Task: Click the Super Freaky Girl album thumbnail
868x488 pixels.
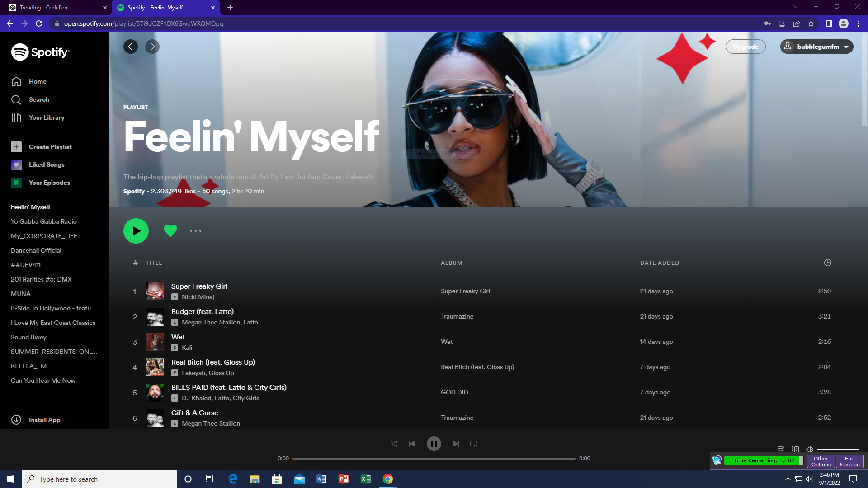Action: click(x=155, y=291)
